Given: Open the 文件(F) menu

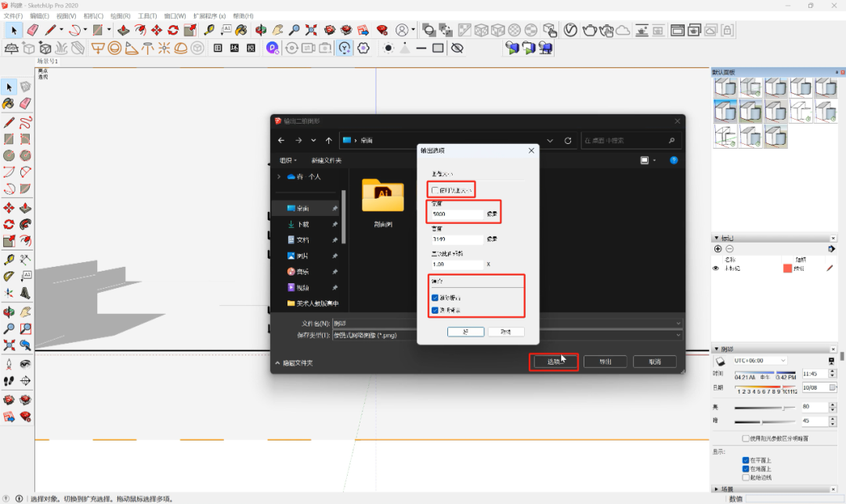Looking at the screenshot, I should [x=13, y=16].
